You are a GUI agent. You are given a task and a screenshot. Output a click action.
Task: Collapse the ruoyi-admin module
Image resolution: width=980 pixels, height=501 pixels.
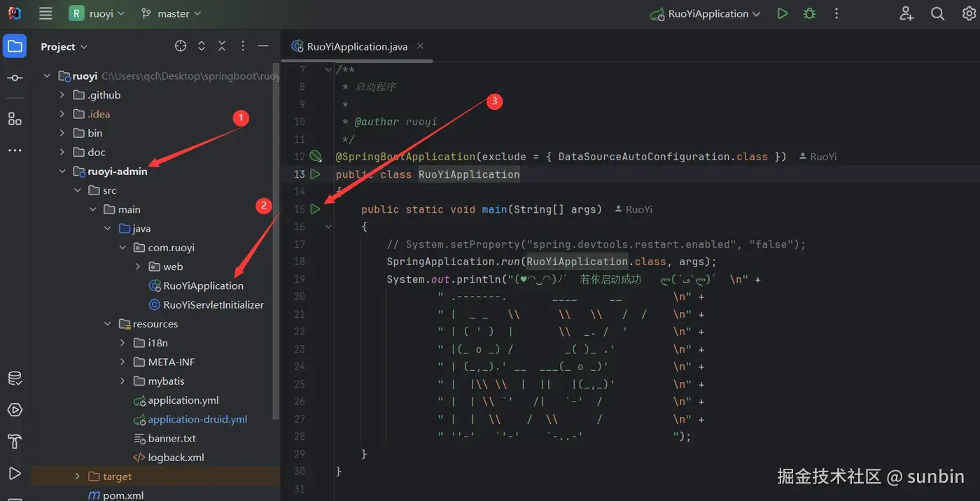pos(62,171)
